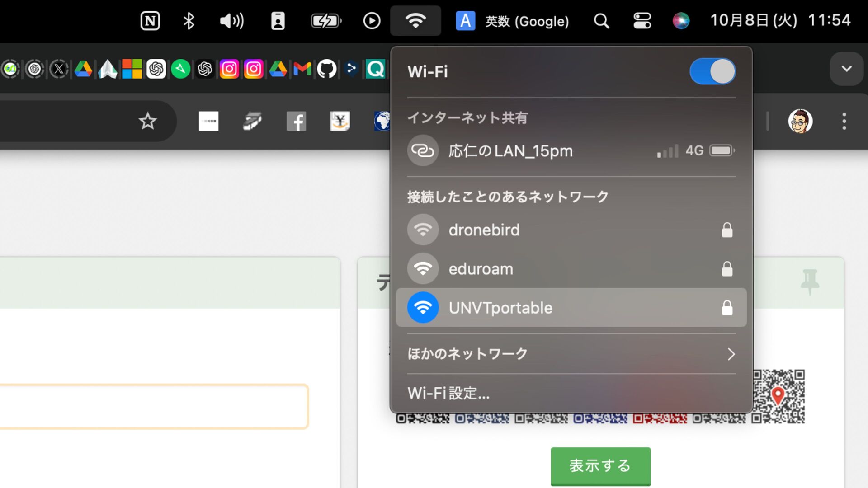Click the battery status icon
Image resolution: width=868 pixels, height=488 pixels.
coord(326,21)
